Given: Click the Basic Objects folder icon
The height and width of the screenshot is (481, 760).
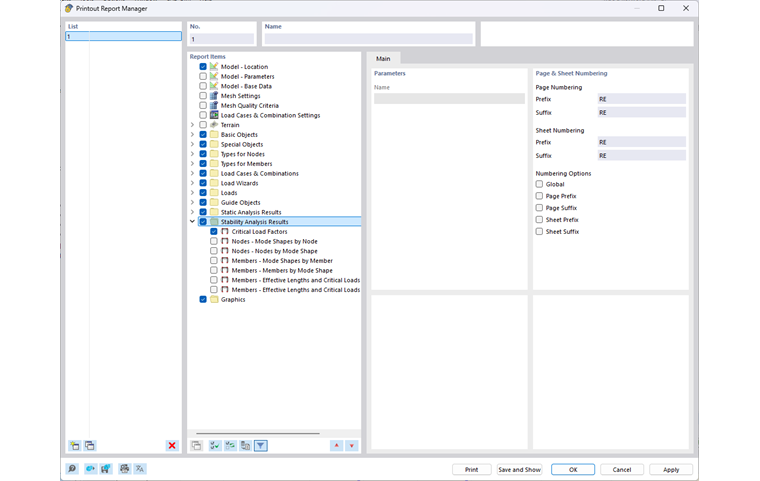Looking at the screenshot, I should 214,134.
